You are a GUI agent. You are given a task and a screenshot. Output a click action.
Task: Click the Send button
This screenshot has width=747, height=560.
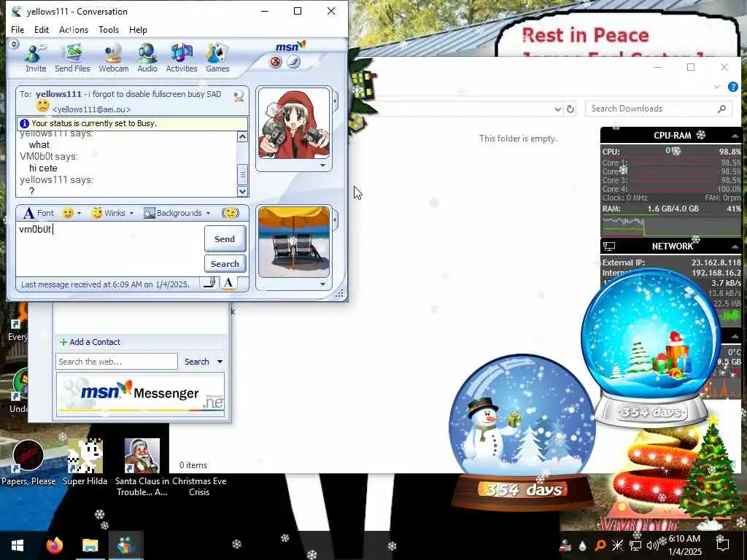[225, 238]
